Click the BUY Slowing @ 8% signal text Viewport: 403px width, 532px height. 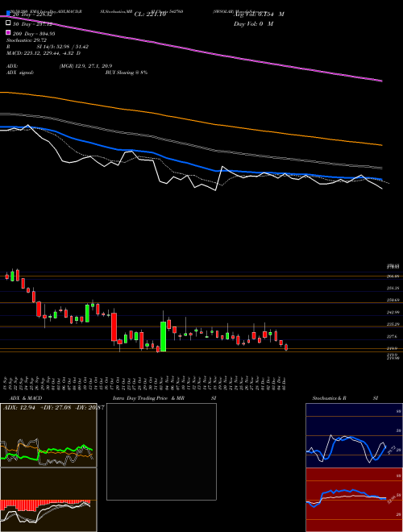pos(127,73)
